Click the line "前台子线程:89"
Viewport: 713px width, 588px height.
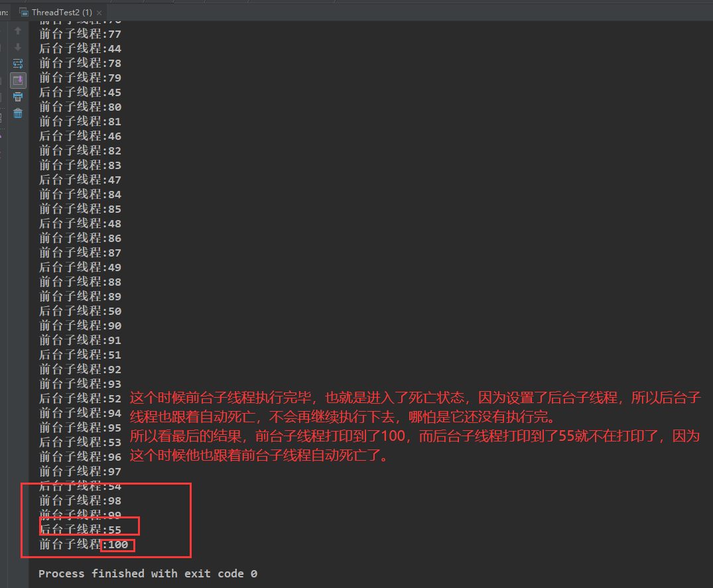[x=80, y=296]
